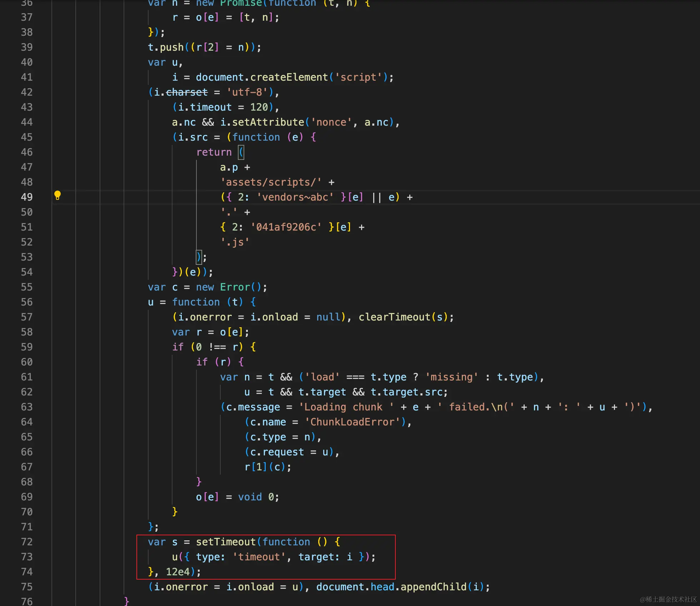Image resolution: width=700 pixels, height=606 pixels.
Task: Click the clearTimeout call on line 57
Action: [x=394, y=317]
